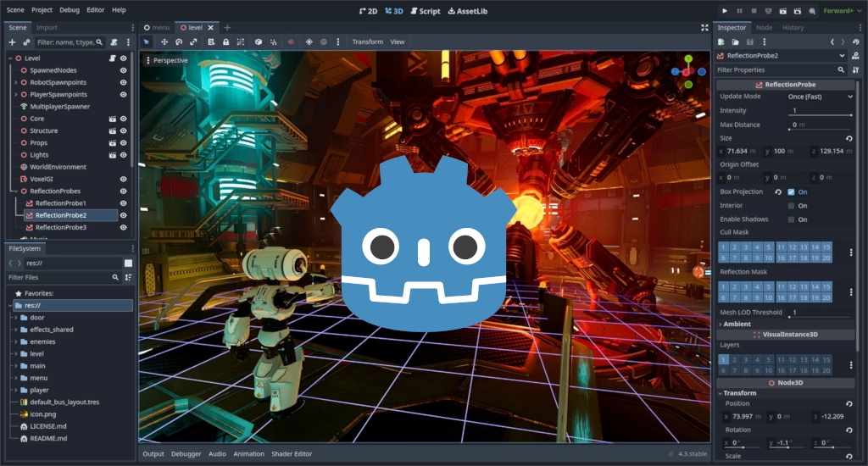Toggle preview sunlight icon in viewport toolbar

309,42
